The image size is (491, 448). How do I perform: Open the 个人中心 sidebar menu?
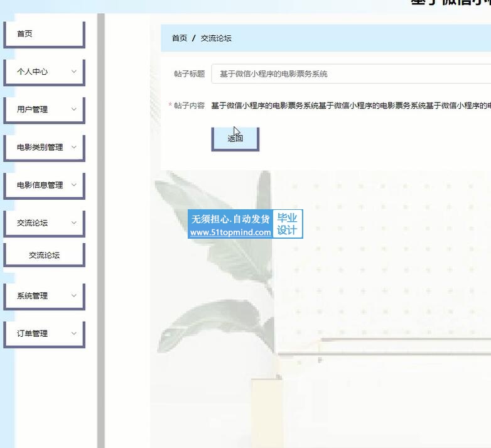coord(44,72)
